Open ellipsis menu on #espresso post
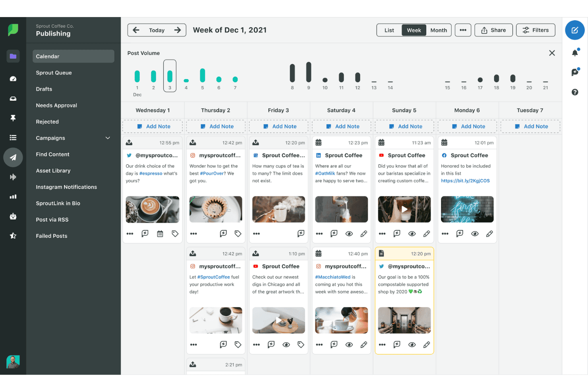Image resolution: width=588 pixels, height=392 pixels. point(130,234)
